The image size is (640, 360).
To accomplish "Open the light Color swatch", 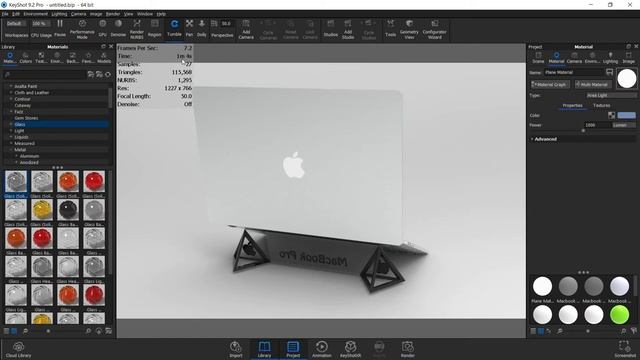I will [627, 115].
